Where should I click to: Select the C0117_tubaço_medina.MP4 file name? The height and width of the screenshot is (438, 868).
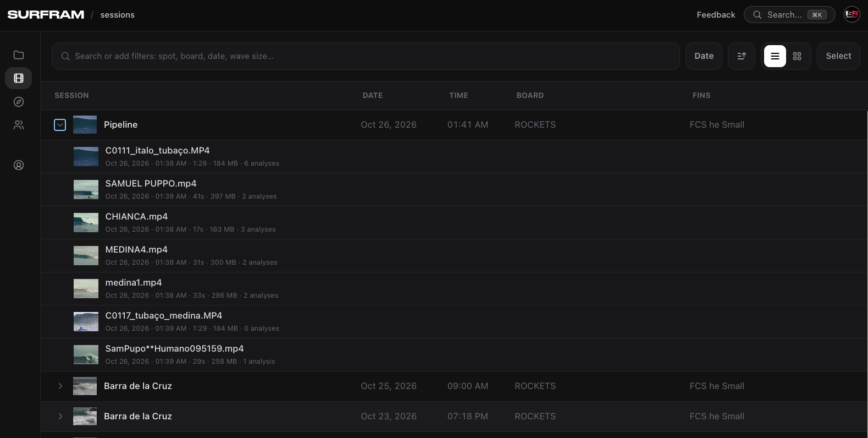click(164, 316)
